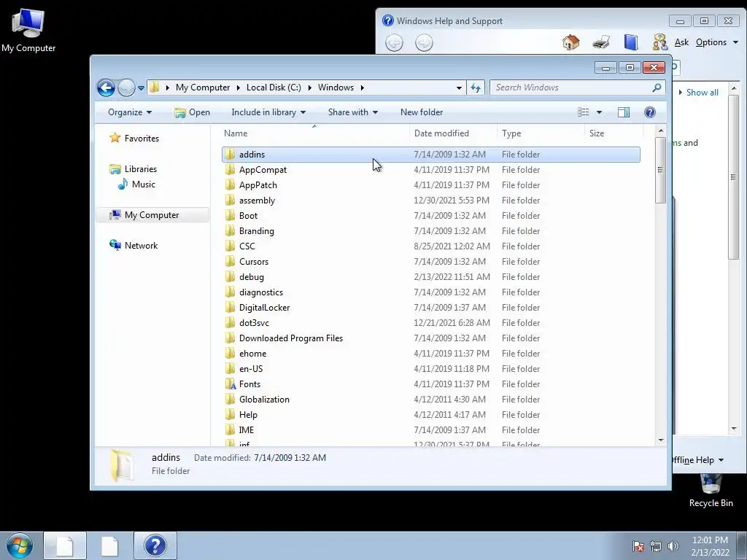Open the My Computer desktop icon
Image resolution: width=747 pixels, height=560 pixels.
pyautogui.click(x=28, y=31)
